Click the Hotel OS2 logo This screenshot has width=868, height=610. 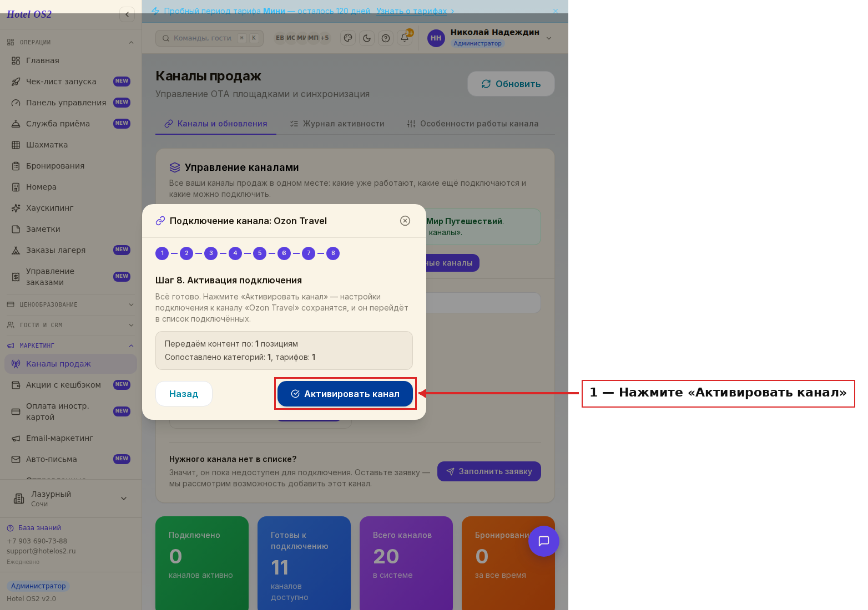pos(29,14)
